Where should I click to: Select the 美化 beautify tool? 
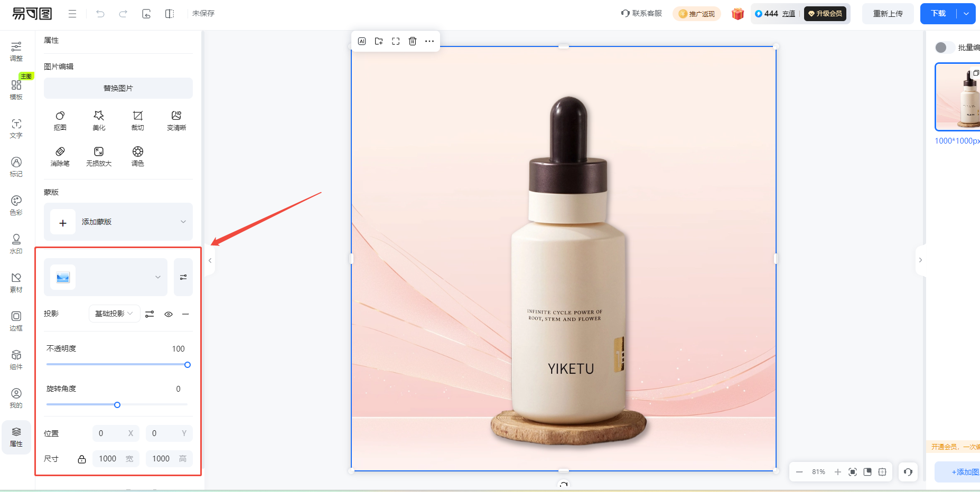99,120
